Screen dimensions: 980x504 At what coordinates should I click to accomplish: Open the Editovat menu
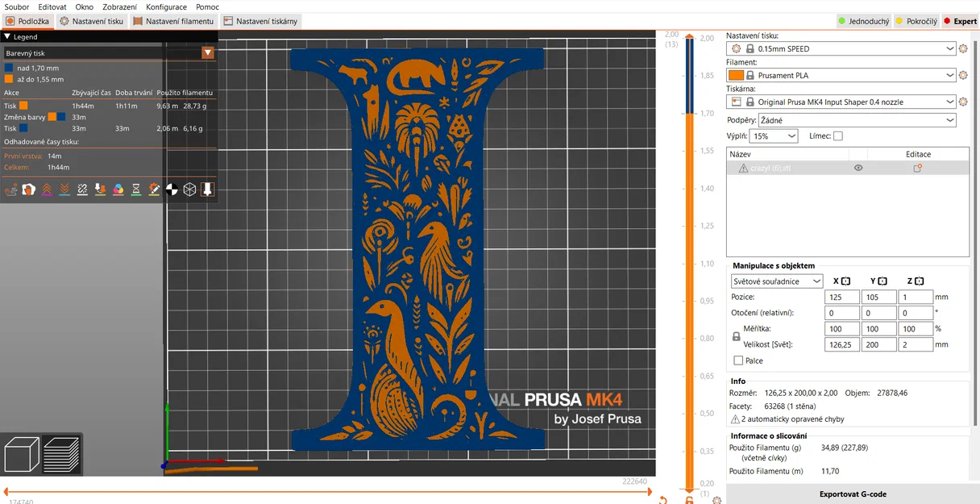coord(52,6)
